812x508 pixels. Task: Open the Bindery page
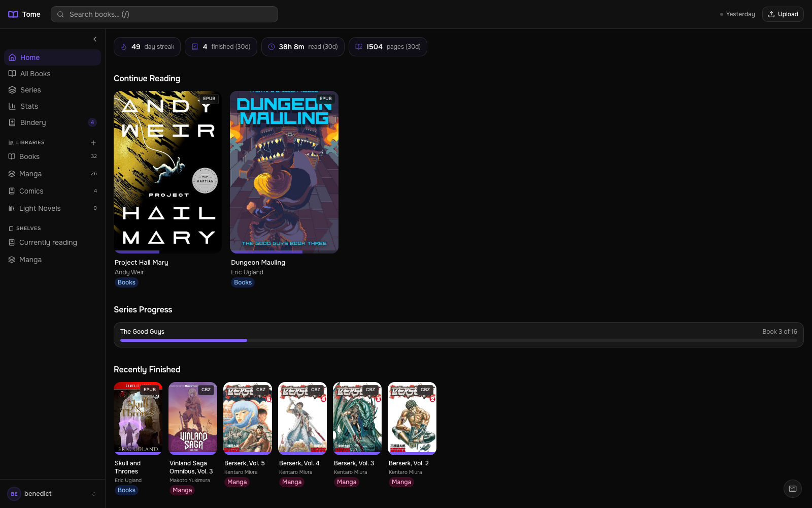52,122
